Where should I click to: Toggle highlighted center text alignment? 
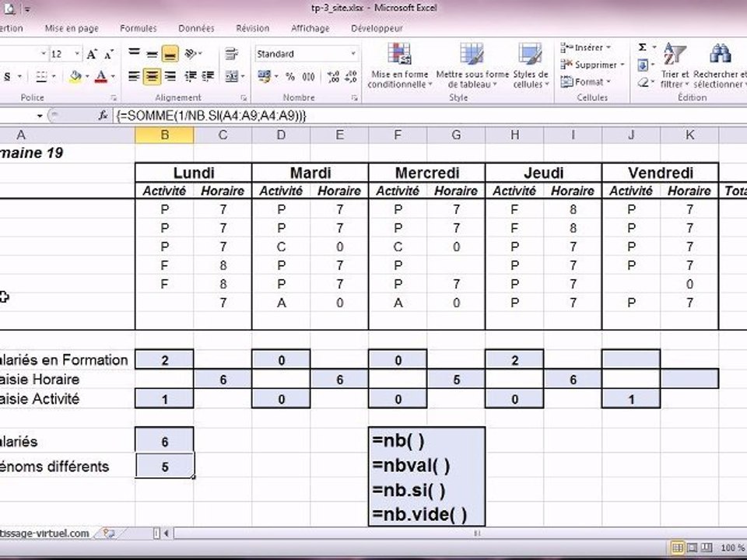(x=152, y=76)
